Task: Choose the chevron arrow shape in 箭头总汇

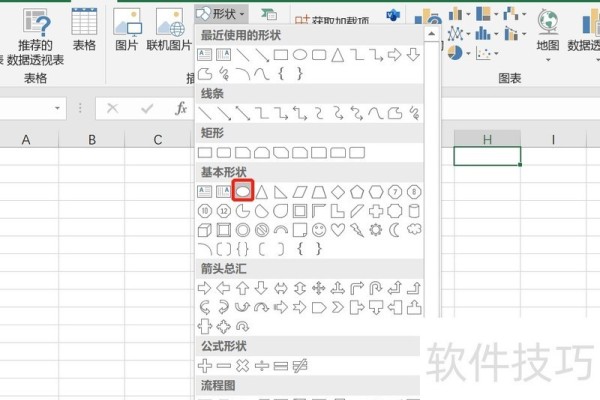Action: (338, 307)
